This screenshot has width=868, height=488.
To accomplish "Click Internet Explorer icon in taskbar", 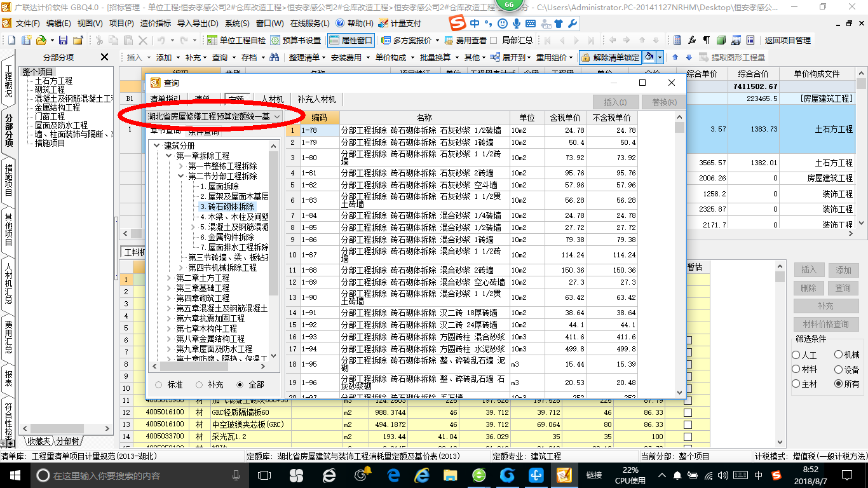I will click(421, 475).
